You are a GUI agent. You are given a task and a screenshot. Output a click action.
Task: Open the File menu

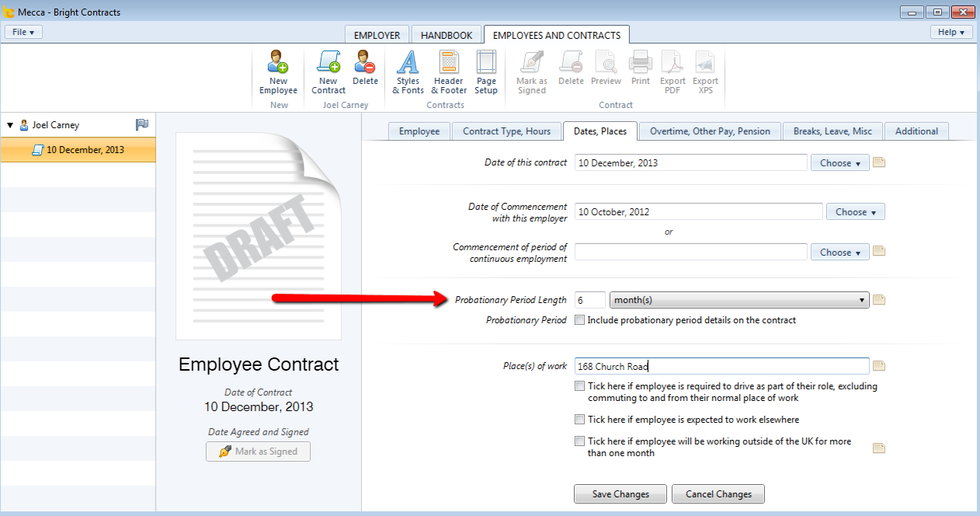[x=24, y=32]
